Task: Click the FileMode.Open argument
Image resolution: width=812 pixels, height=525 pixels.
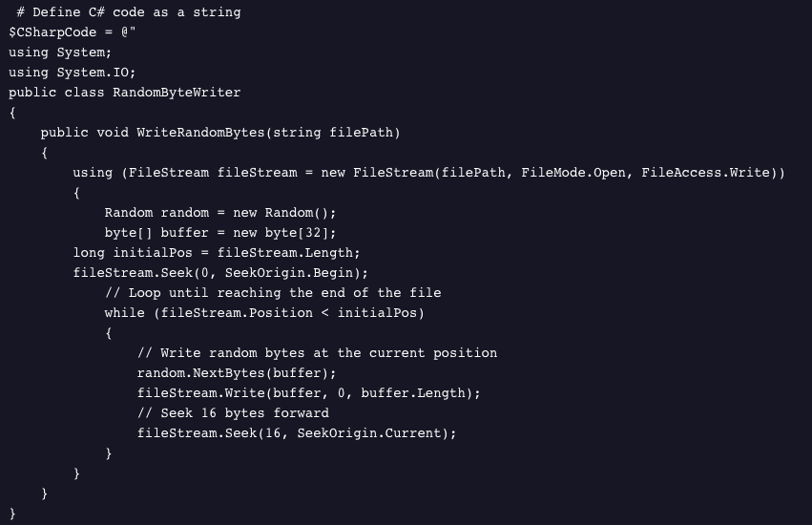Action: pyautogui.click(x=573, y=173)
